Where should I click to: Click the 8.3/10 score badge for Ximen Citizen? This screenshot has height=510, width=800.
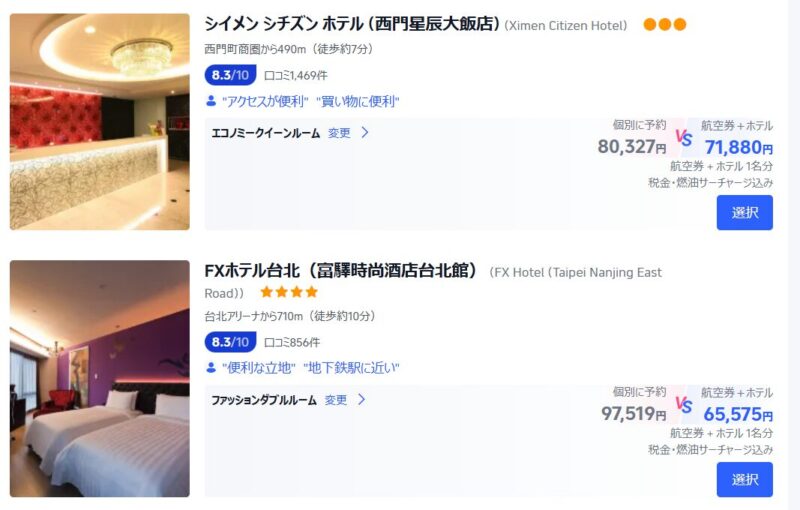point(230,75)
